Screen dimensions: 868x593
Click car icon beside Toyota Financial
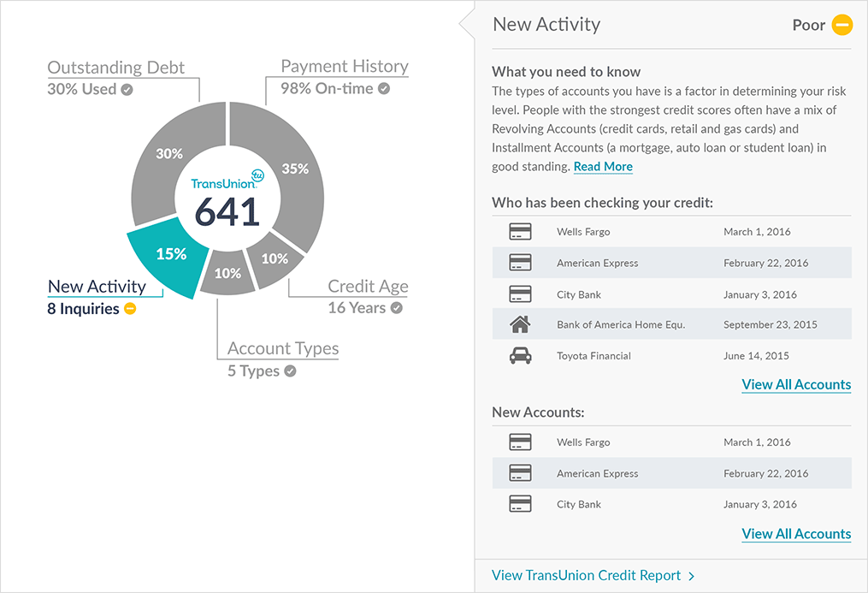pyautogui.click(x=520, y=355)
